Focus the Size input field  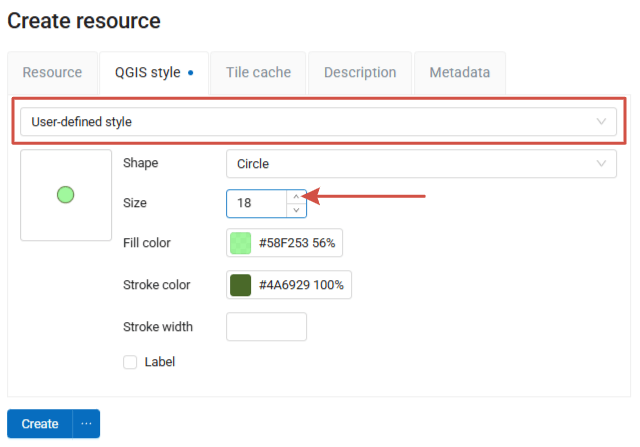coord(256,204)
